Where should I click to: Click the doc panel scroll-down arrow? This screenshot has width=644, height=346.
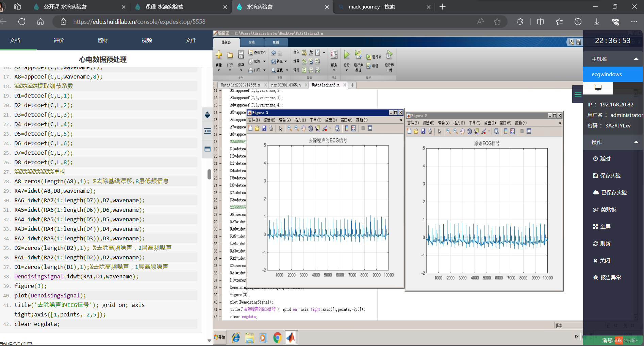point(209,340)
